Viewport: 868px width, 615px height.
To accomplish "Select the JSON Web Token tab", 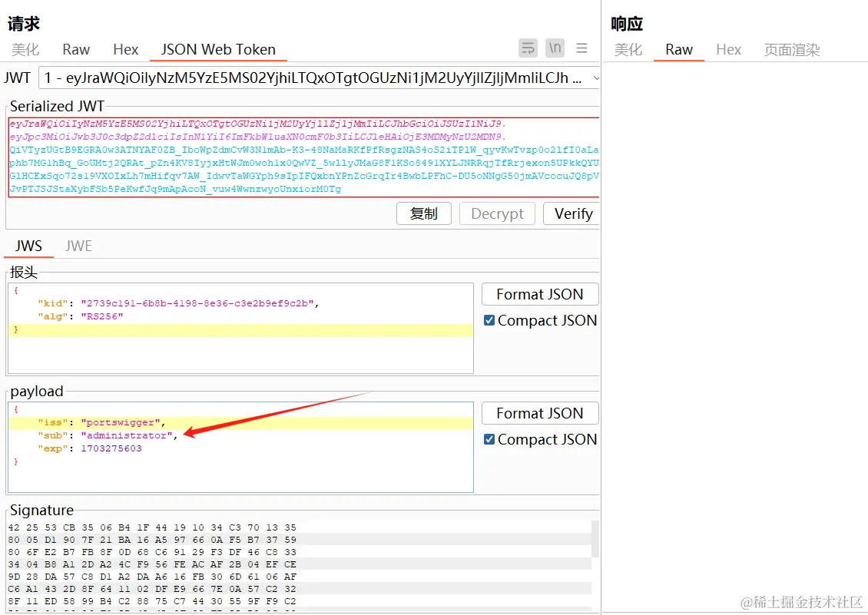I will coord(218,50).
